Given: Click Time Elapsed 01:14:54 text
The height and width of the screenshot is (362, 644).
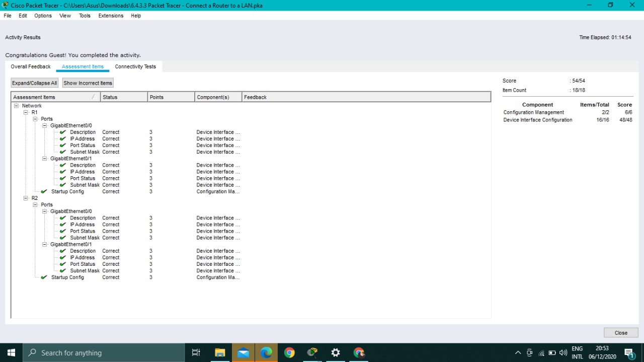Looking at the screenshot, I should point(605,37).
